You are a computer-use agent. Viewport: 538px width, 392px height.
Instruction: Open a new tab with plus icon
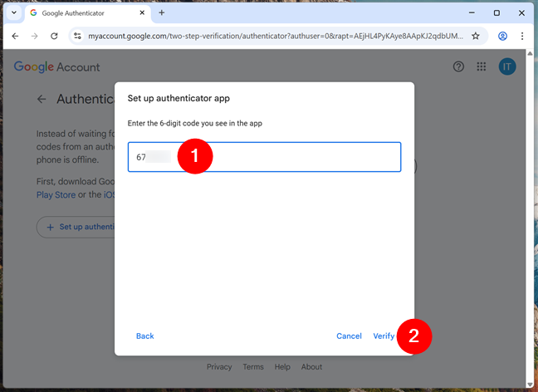coord(162,13)
